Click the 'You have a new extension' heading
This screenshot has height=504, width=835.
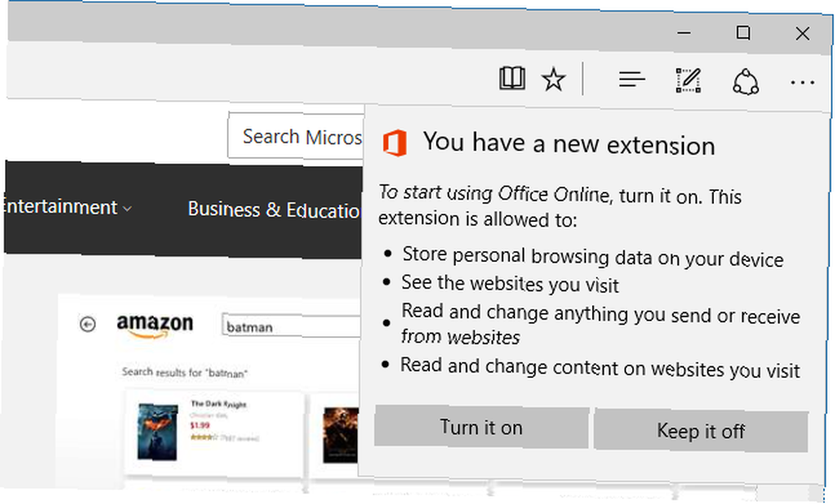pyautogui.click(x=569, y=144)
